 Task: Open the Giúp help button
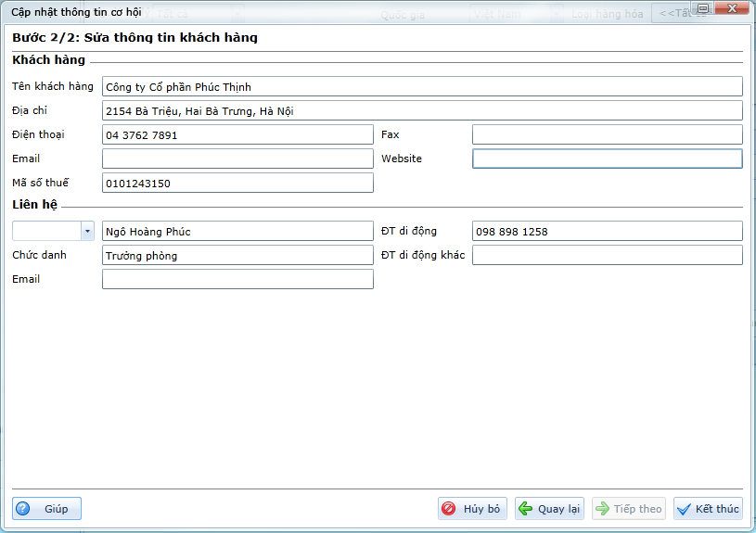46,509
